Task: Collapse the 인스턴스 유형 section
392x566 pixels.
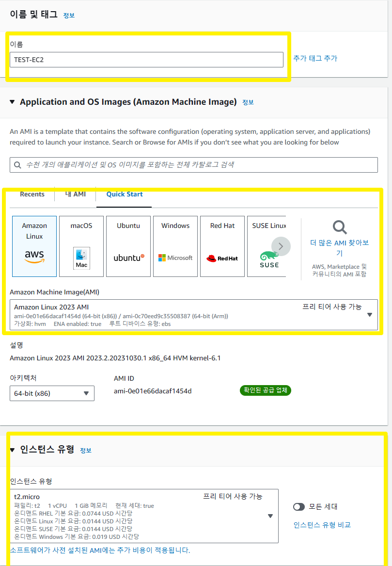Action: (12, 450)
